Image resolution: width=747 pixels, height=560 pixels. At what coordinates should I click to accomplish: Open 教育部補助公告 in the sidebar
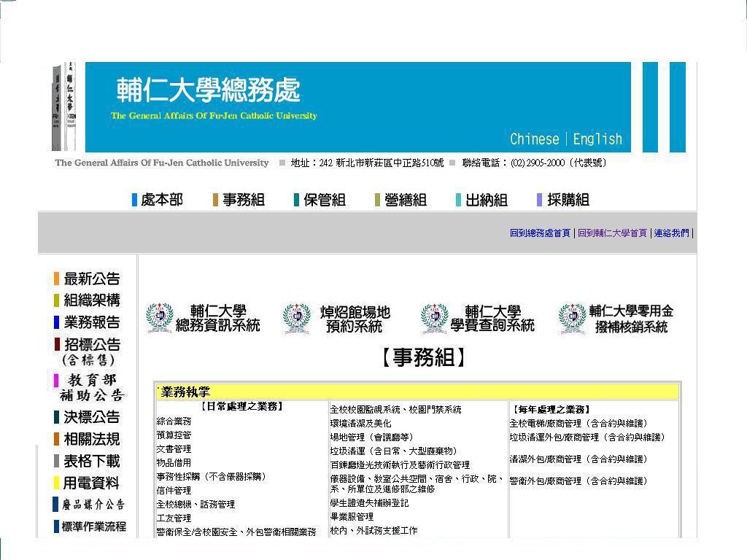pyautogui.click(x=88, y=388)
